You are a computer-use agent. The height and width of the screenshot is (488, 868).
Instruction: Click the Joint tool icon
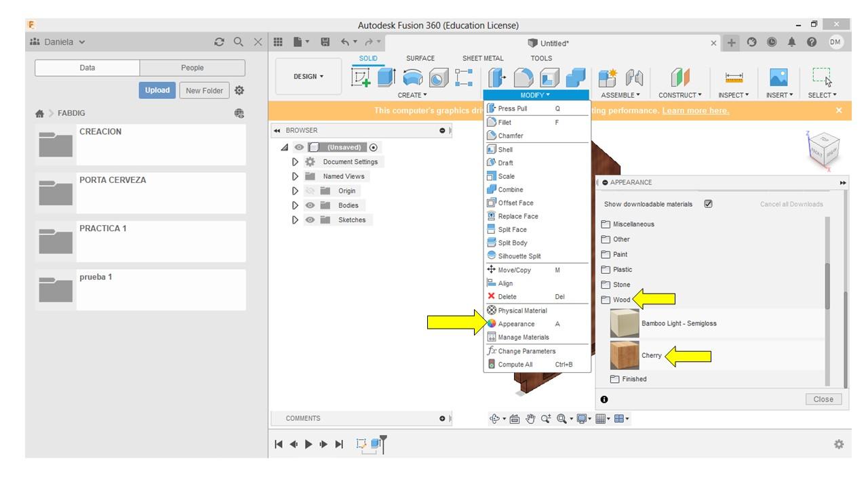(633, 78)
